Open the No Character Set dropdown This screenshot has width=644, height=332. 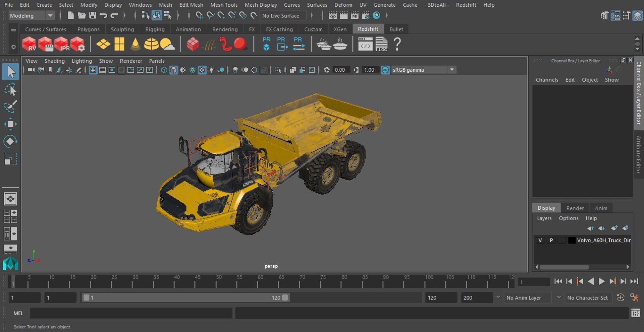click(x=589, y=297)
